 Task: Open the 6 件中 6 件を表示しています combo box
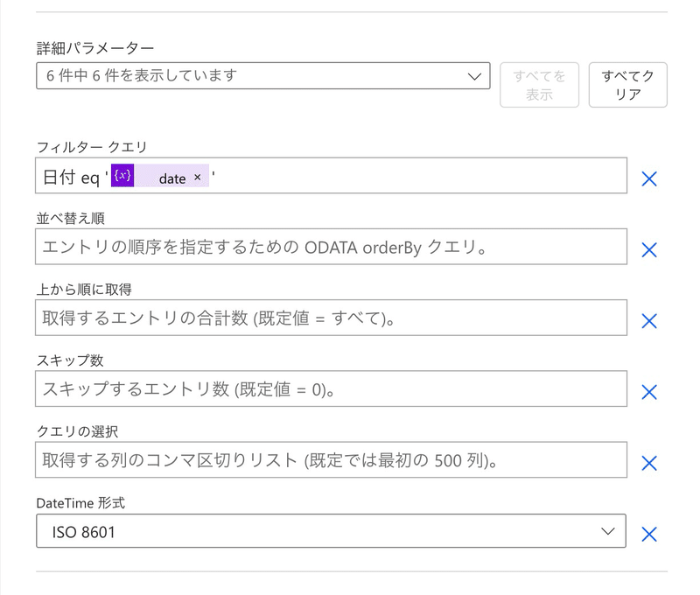263,75
